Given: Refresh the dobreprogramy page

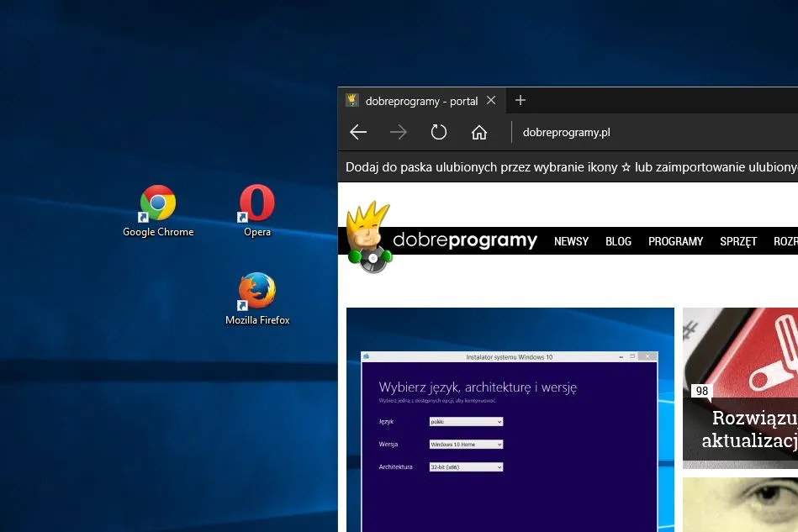Looking at the screenshot, I should 438,132.
